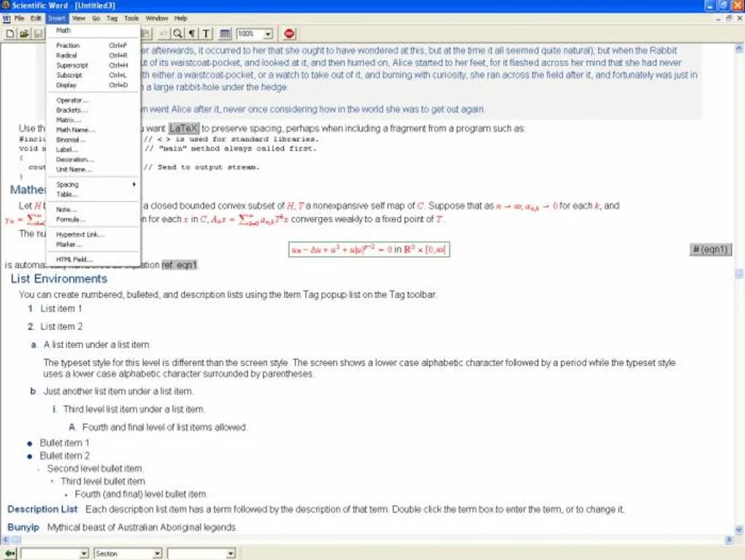Click the greyed undo toolbar icon
Screen dimensions: 745x560
click(x=163, y=34)
